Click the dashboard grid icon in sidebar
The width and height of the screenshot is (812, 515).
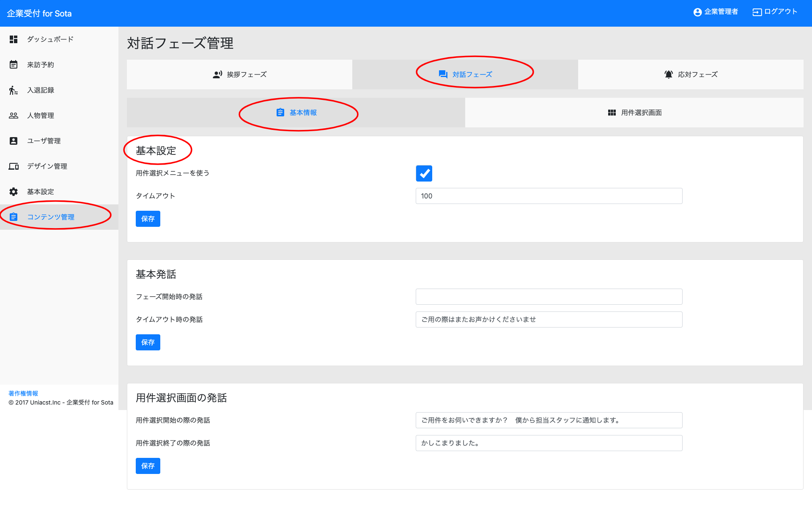pos(14,39)
